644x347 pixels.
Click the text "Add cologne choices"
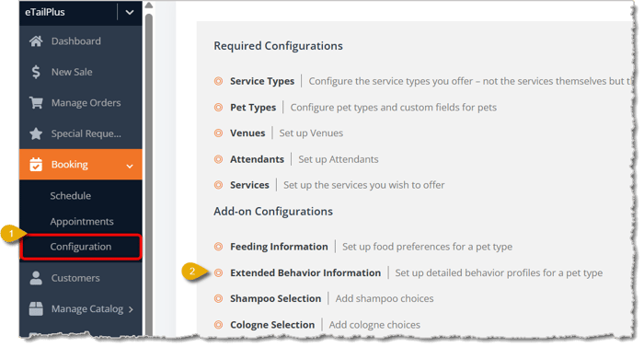tap(374, 325)
